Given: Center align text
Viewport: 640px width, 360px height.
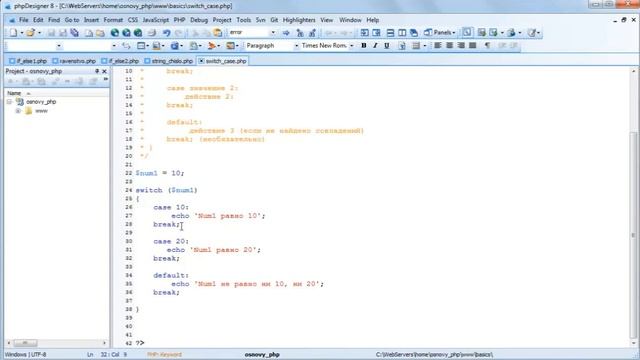Looking at the screenshot, I should [449, 46].
